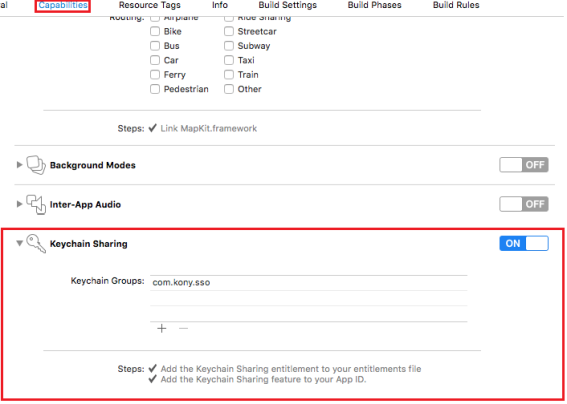The width and height of the screenshot is (567, 404).
Task: Remove keychain group with minus button
Action: pos(183,328)
